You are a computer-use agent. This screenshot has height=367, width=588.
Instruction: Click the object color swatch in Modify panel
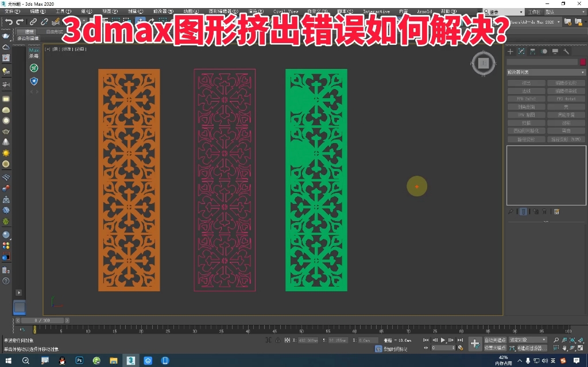click(582, 61)
